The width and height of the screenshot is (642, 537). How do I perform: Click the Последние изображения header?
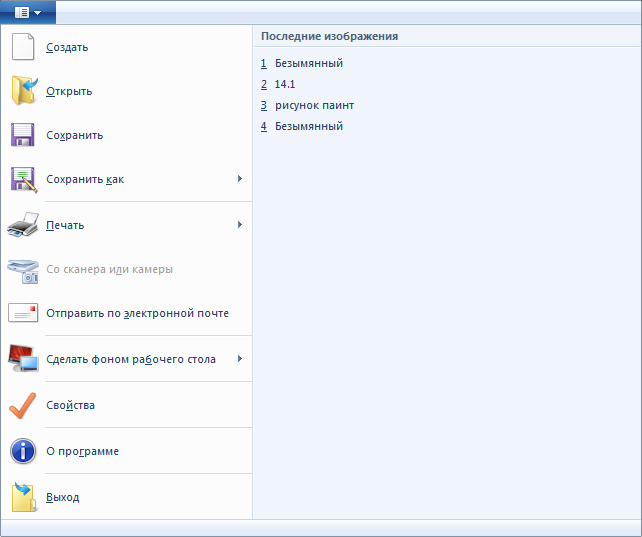click(330, 36)
